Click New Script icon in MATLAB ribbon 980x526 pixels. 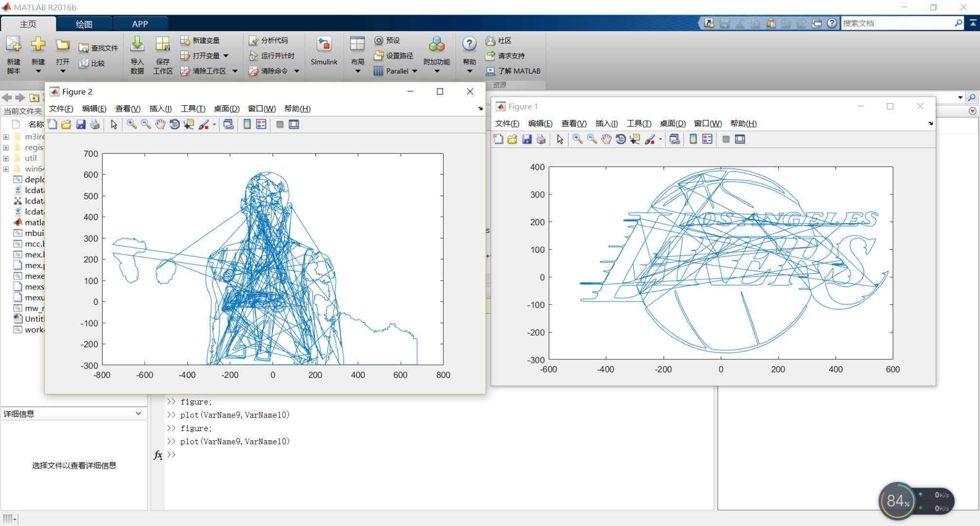[x=14, y=45]
